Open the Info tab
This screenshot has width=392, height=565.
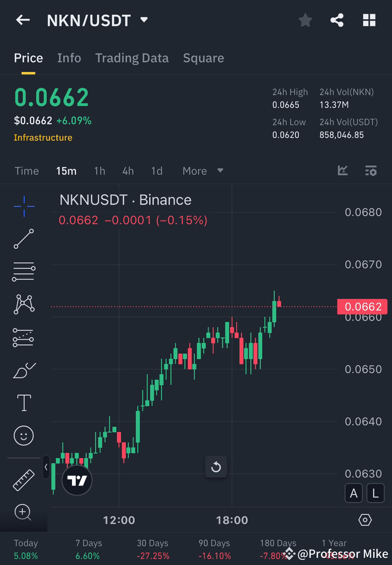[x=69, y=58]
